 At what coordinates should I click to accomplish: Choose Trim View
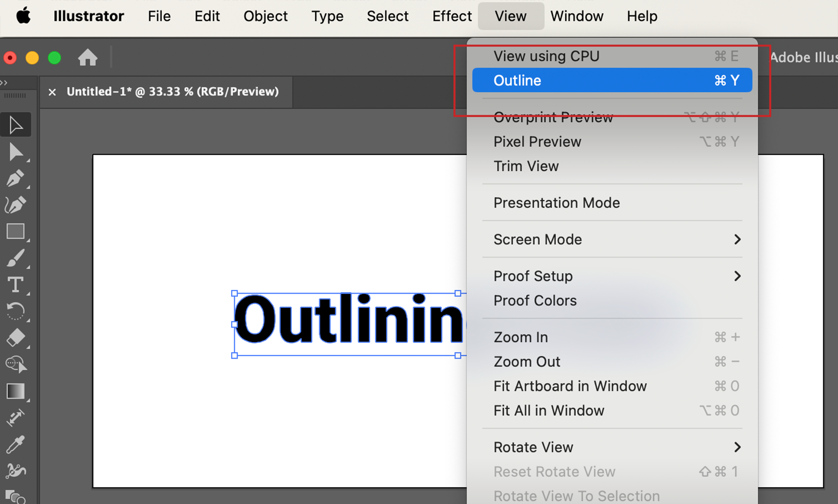(x=612, y=166)
